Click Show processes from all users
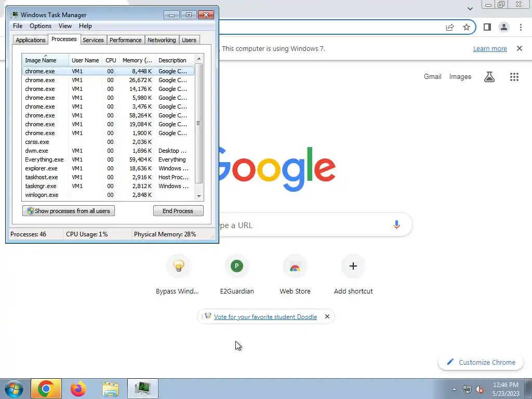This screenshot has height=399, width=532. [x=69, y=211]
